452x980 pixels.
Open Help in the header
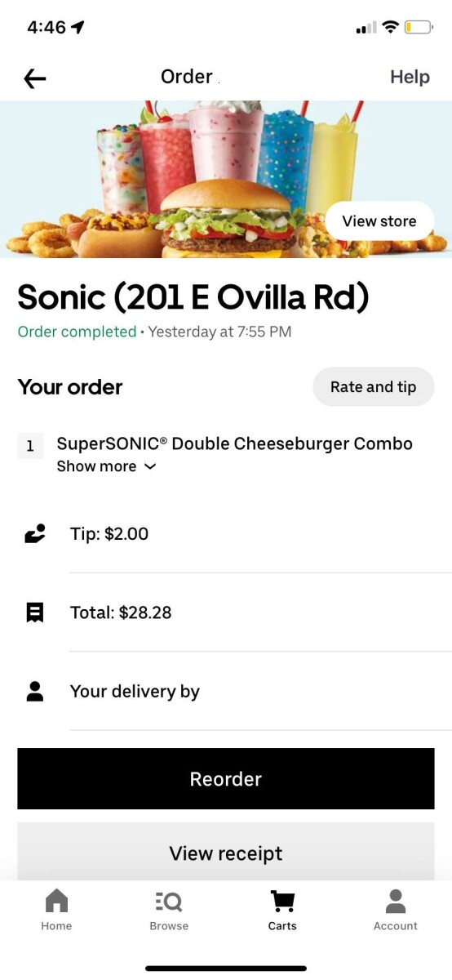[410, 77]
